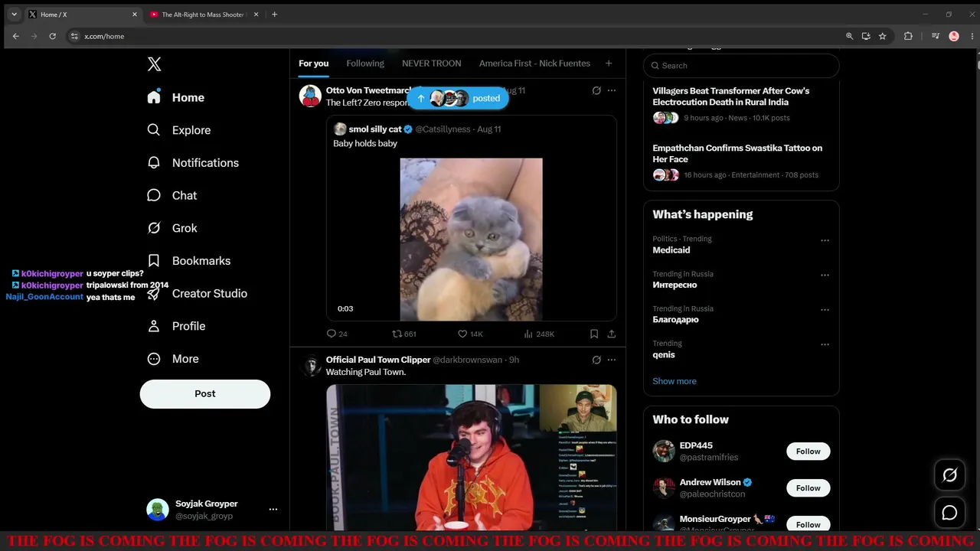The height and width of the screenshot is (551, 980).
Task: Click the new posts 'posted' pill
Action: (x=458, y=98)
